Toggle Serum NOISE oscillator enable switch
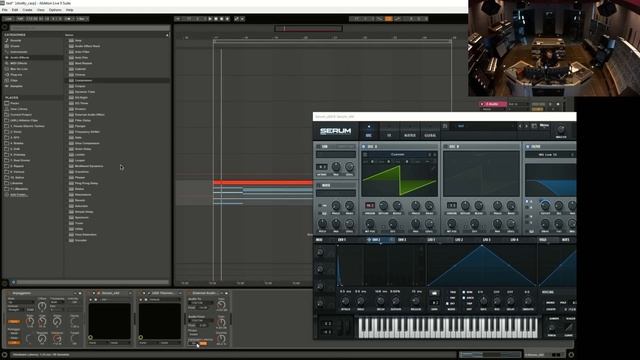This screenshot has width=640, height=360. coord(319,185)
